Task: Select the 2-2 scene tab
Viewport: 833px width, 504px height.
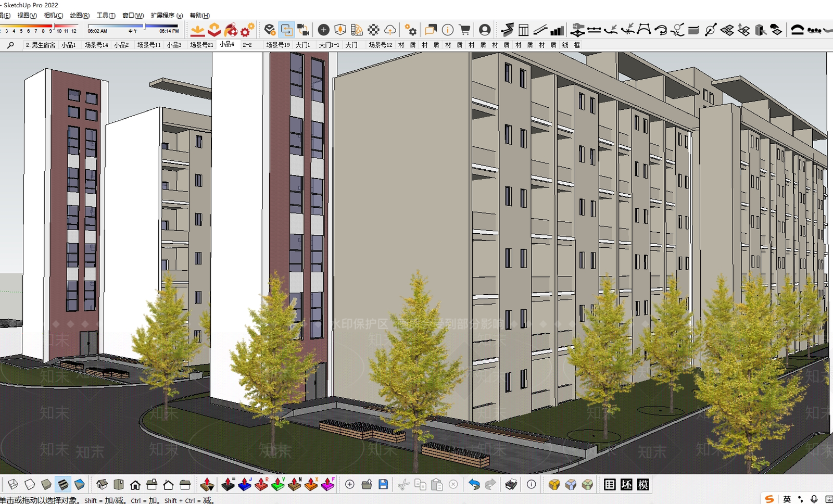Action: 247,45
